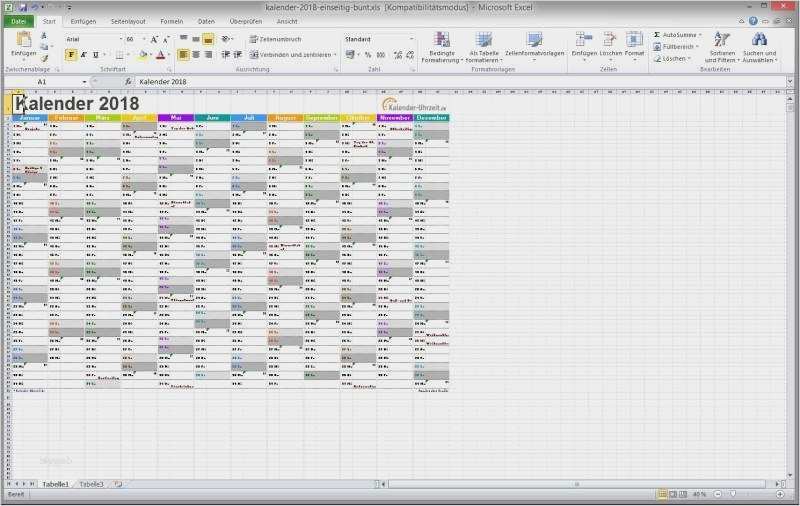Click the copy icon in Zwischenablage
Image resolution: width=800 pixels, height=506 pixels.
click(44, 46)
